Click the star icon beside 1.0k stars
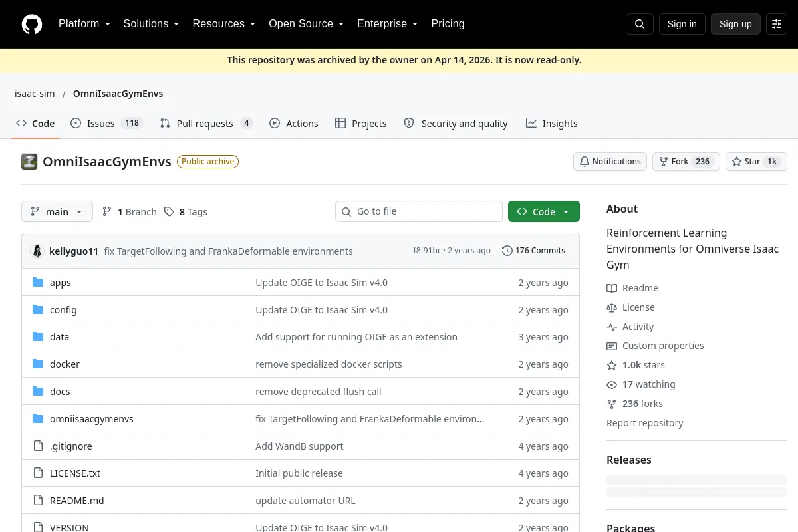 click(612, 365)
